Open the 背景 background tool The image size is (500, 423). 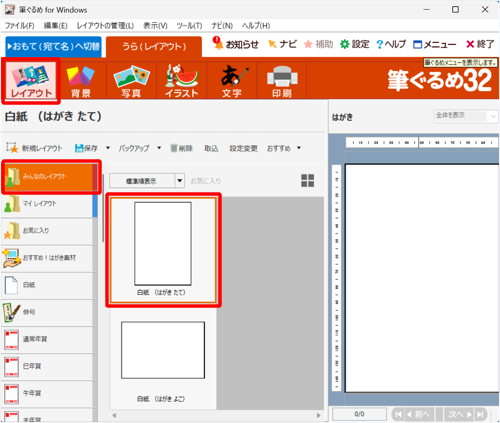coord(81,81)
